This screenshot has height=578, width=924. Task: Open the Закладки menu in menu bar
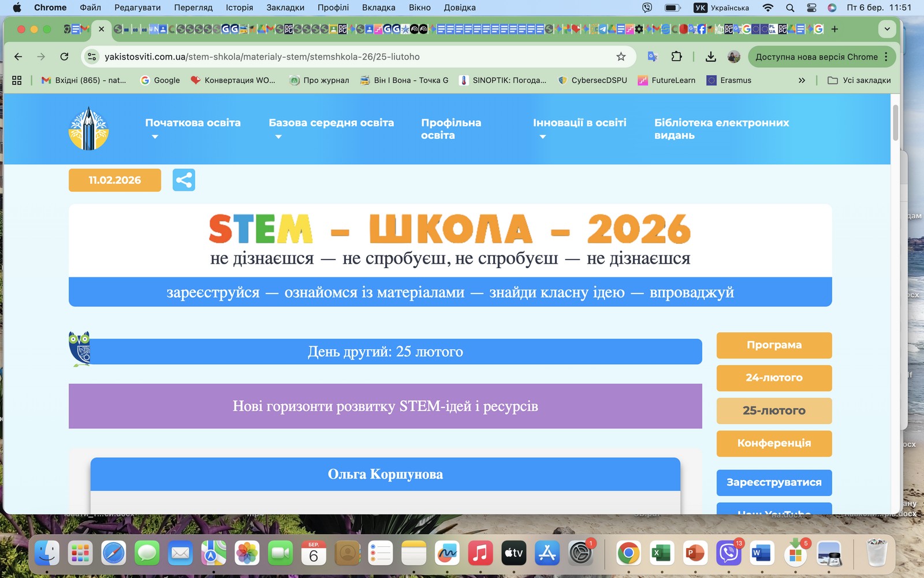[285, 8]
